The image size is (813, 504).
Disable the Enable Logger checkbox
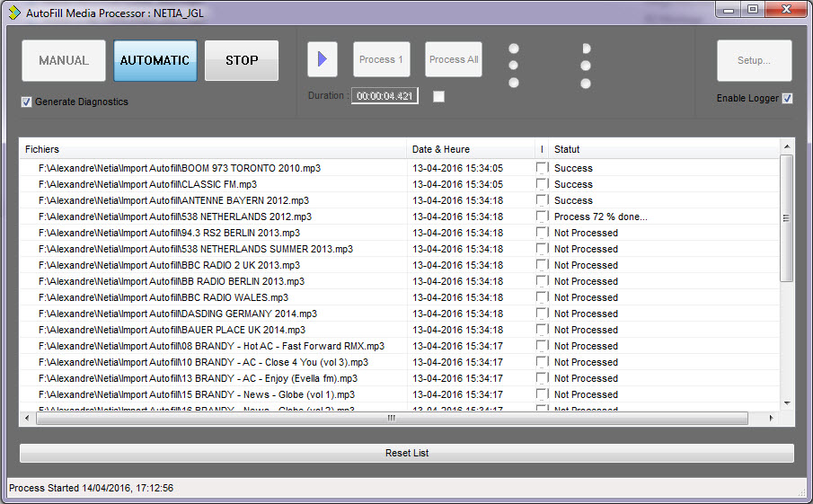pyautogui.click(x=787, y=99)
